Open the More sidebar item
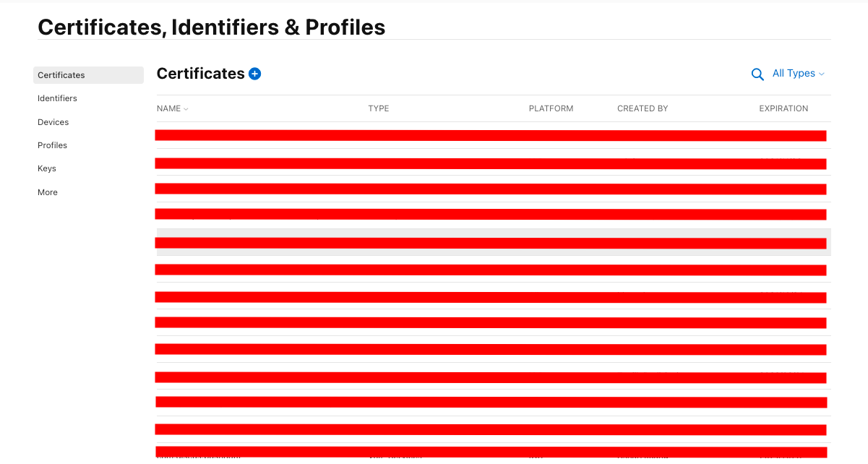 48,192
